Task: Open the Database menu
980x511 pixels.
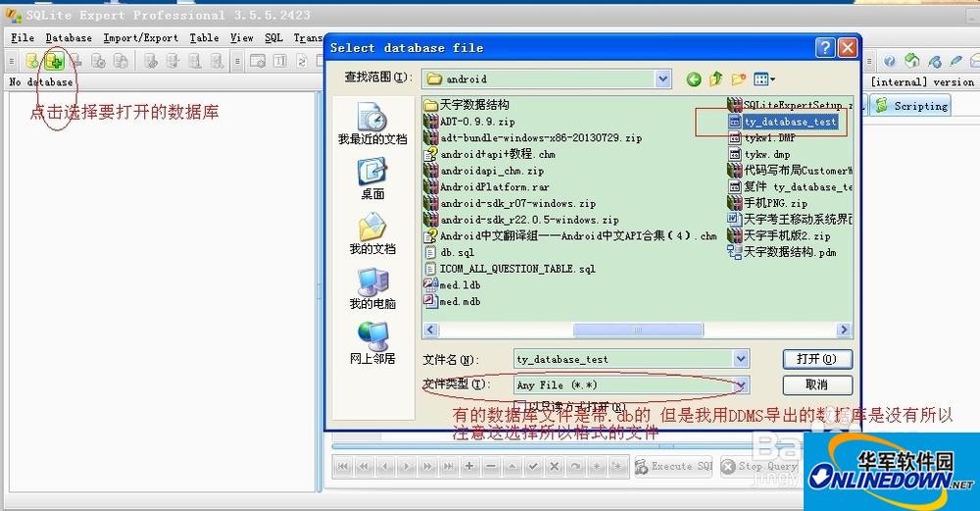Action: point(69,38)
